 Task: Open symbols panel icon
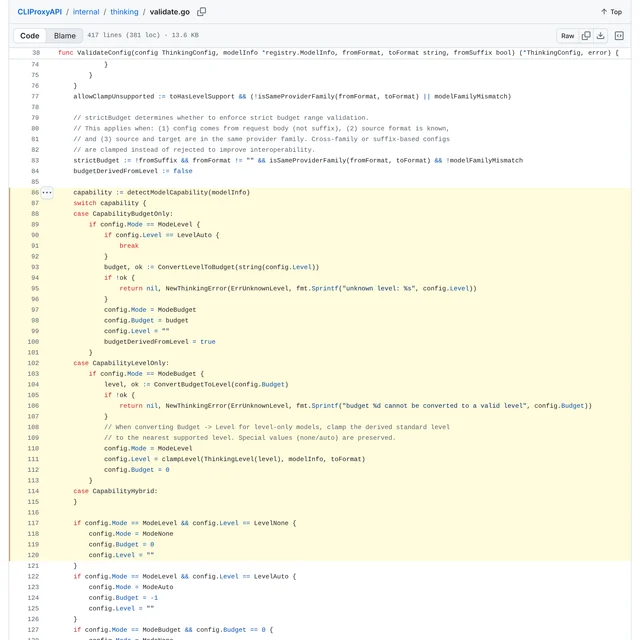tap(619, 36)
